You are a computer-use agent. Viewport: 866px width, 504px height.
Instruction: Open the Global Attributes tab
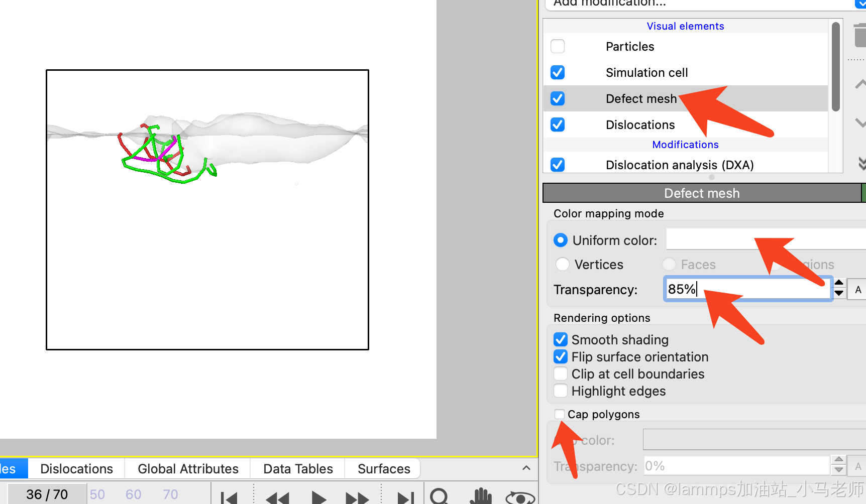click(188, 469)
